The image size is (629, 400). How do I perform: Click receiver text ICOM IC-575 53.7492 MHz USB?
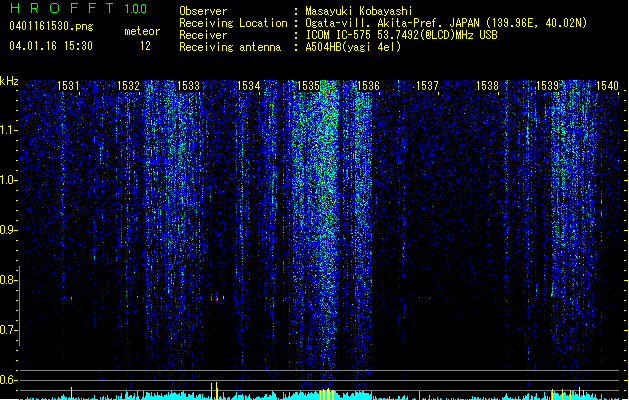pyautogui.click(x=401, y=35)
